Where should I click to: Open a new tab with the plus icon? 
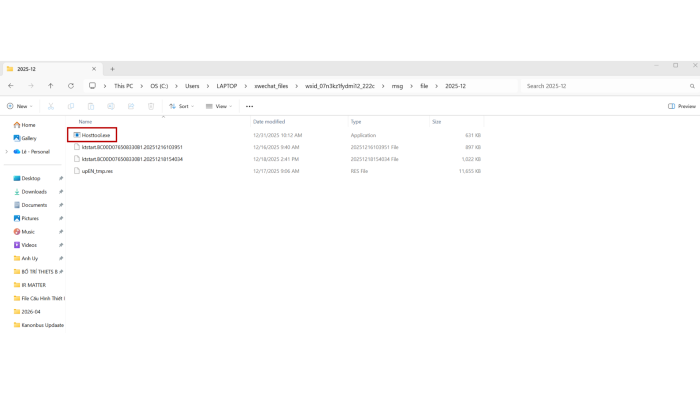(112, 69)
